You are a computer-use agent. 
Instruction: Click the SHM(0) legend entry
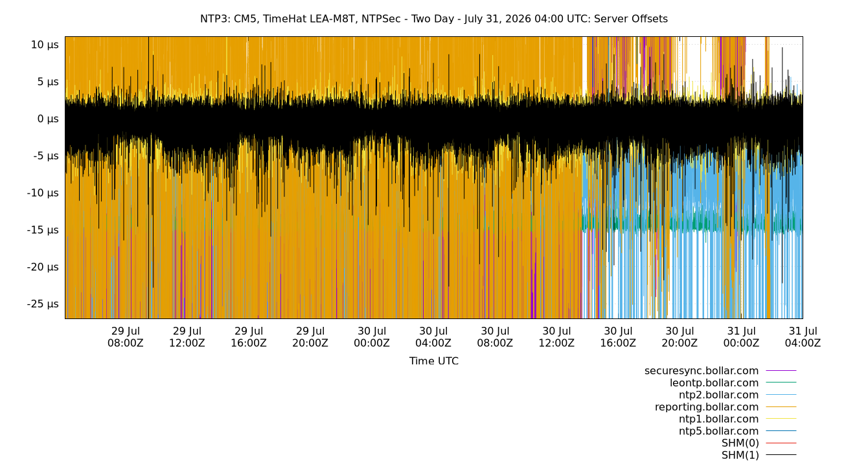click(x=740, y=443)
